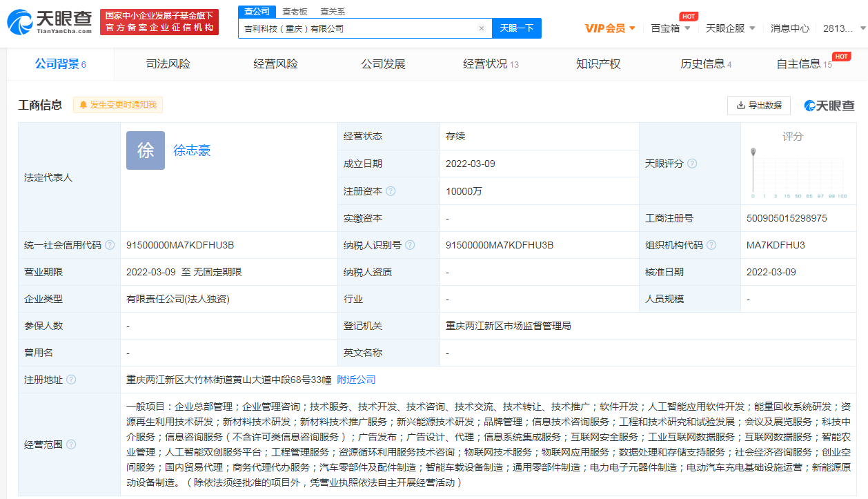The height and width of the screenshot is (499, 868).
Task: Click the bell icon in the change notification button
Action: (83, 105)
